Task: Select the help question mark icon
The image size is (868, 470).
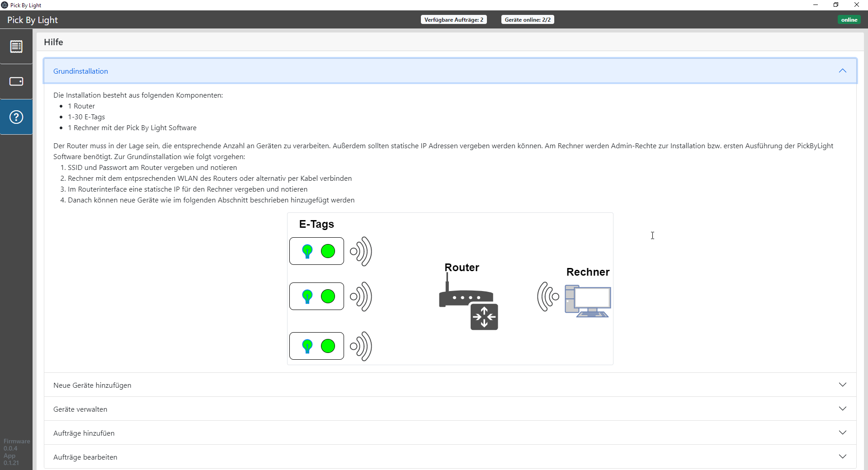Action: coord(16,117)
